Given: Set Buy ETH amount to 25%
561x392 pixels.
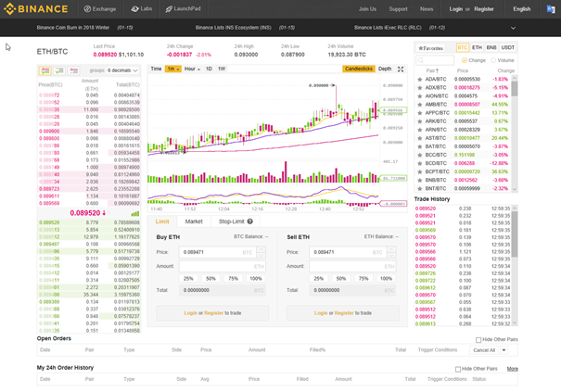Looking at the screenshot, I should pyautogui.click(x=188, y=279).
